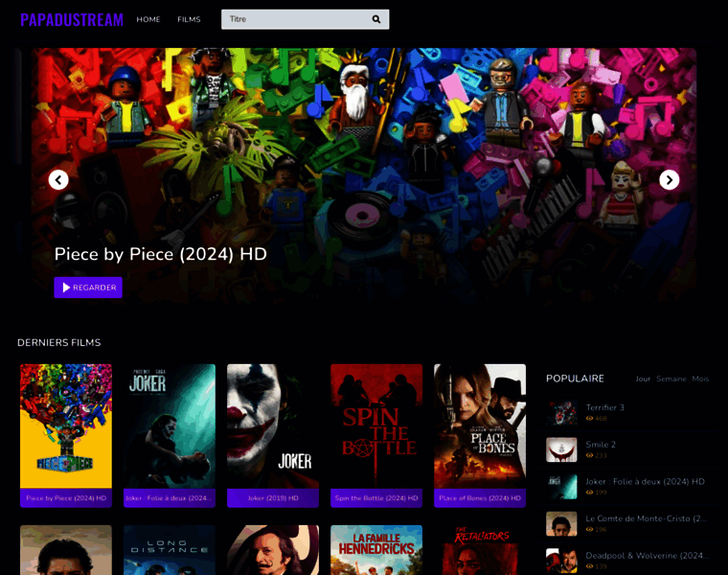This screenshot has height=575, width=728.
Task: Click Smile 2 small thumbnail
Action: tap(561, 449)
